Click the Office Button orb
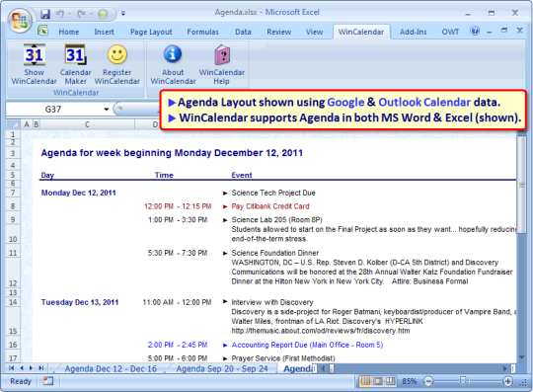The image size is (533, 392). tap(20, 20)
